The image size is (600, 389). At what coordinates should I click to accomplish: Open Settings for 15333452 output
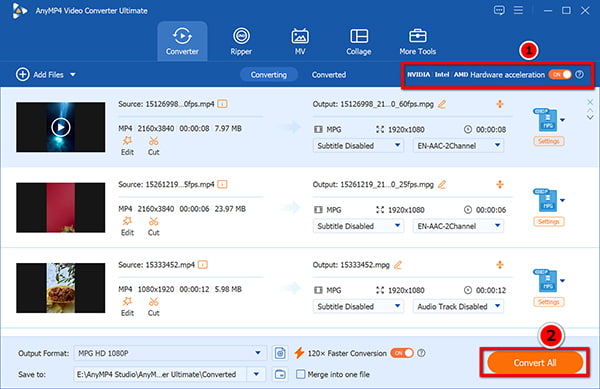coord(549,302)
